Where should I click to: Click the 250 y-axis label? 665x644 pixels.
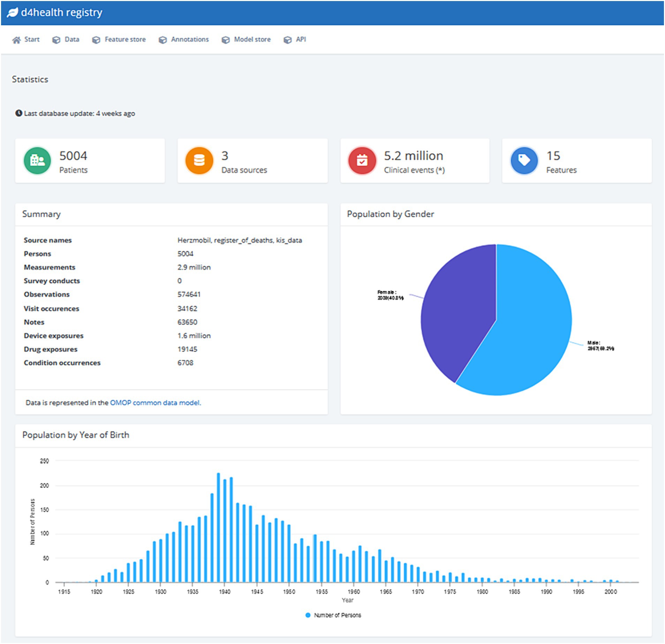[44, 461]
